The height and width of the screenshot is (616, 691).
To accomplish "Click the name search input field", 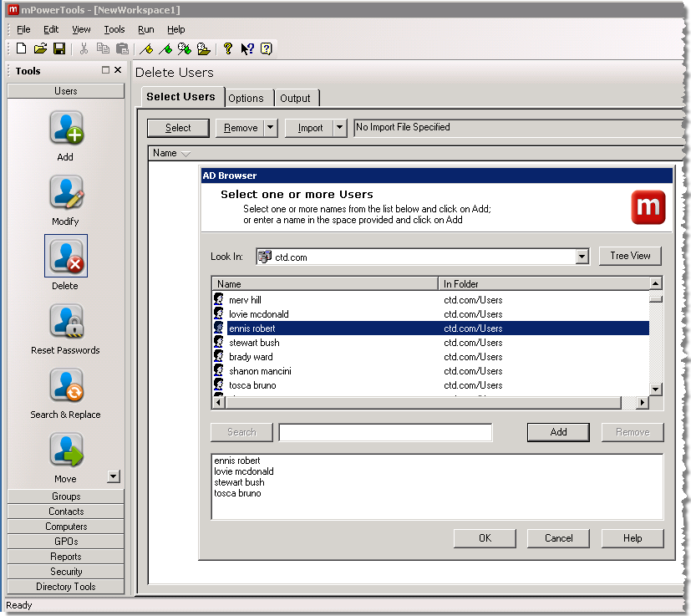I will pos(385,432).
